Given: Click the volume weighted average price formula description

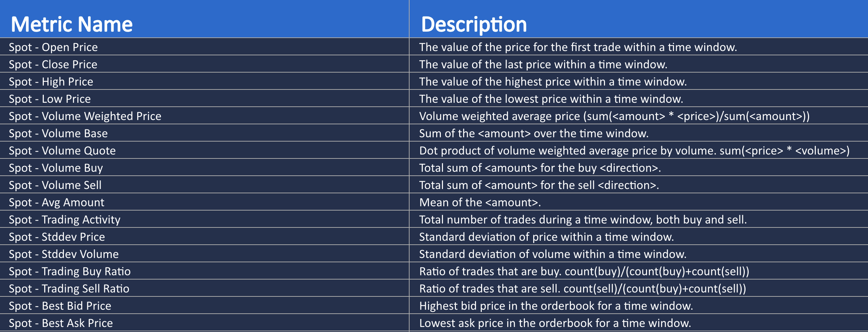Looking at the screenshot, I should pyautogui.click(x=614, y=116).
